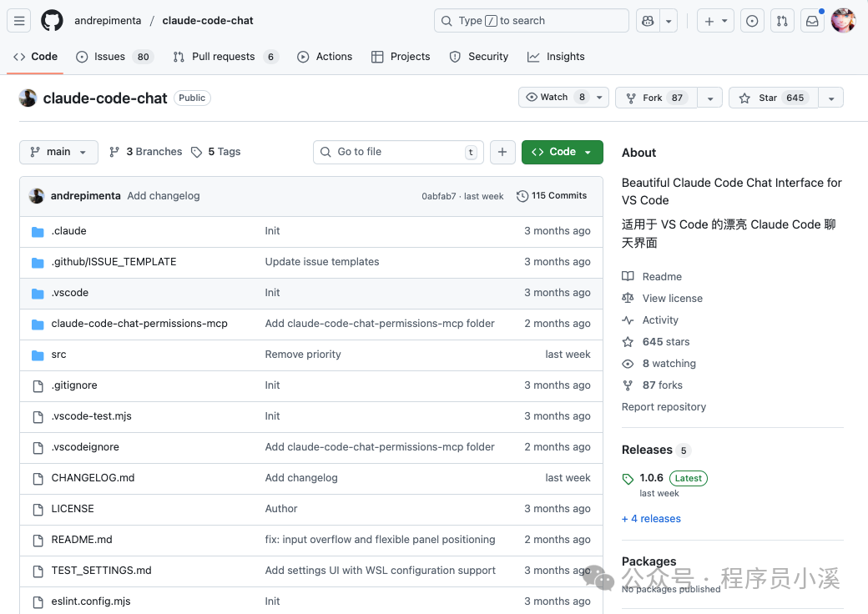Open the star lists dropdown arrow
The height and width of the screenshot is (614, 868).
coord(830,98)
